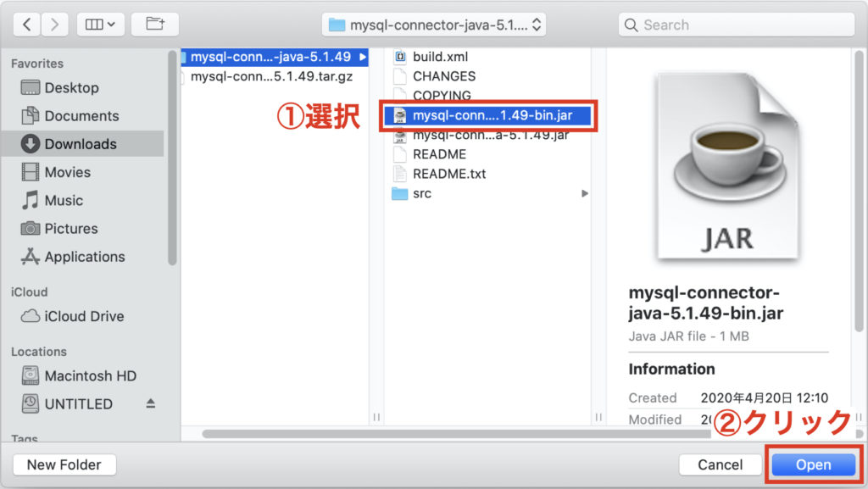Viewport: 868px width, 489px height.
Task: Select the README.txt file
Action: (x=487, y=174)
